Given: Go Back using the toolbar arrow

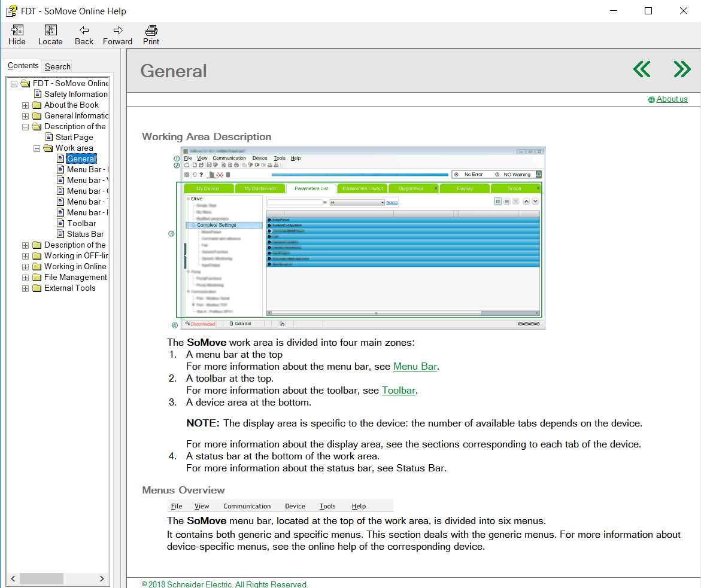Looking at the screenshot, I should [x=84, y=35].
